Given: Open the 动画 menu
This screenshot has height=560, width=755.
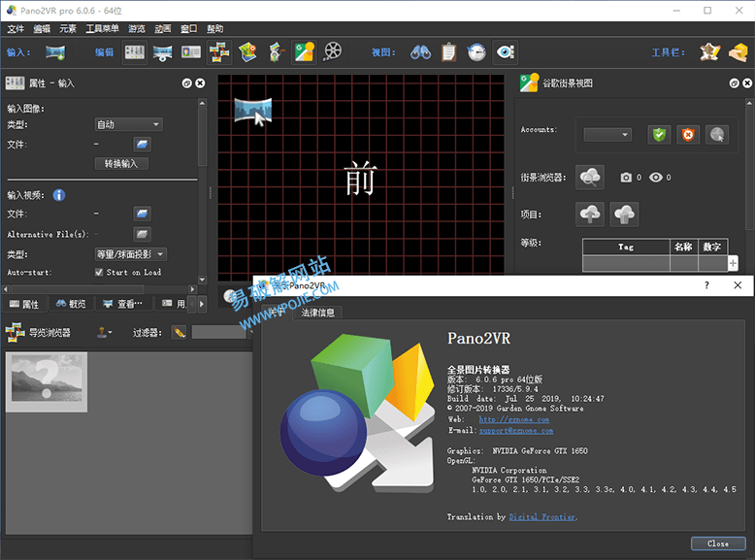Looking at the screenshot, I should coord(163,29).
